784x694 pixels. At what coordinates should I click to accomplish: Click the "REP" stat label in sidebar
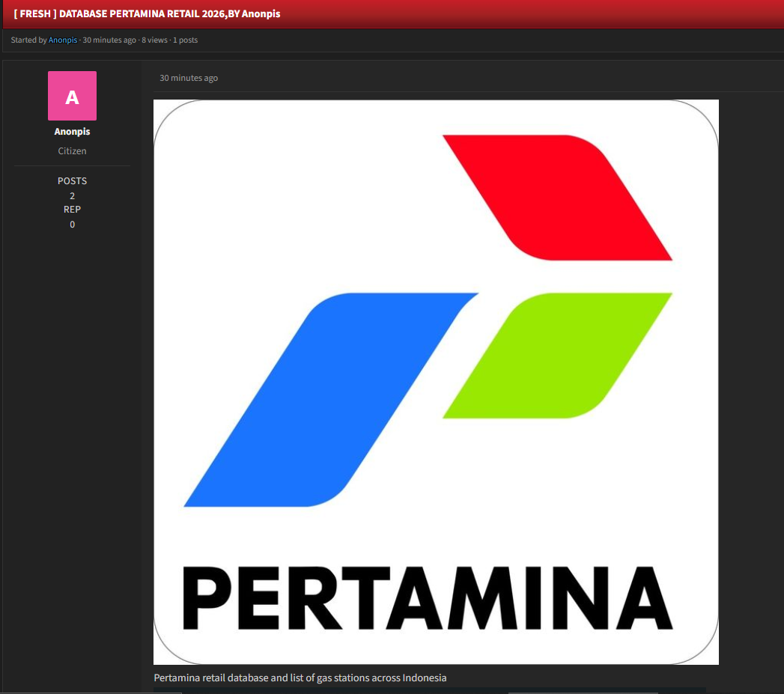(72, 210)
